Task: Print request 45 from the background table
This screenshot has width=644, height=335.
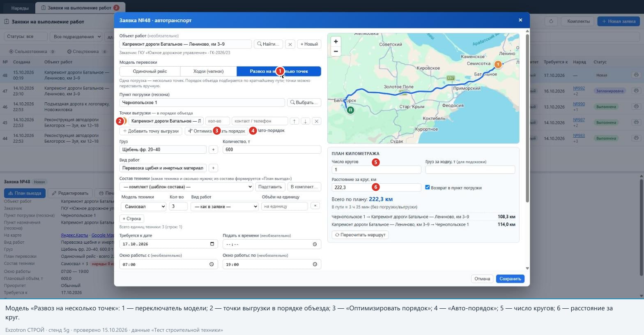Action: pyautogui.click(x=636, y=122)
